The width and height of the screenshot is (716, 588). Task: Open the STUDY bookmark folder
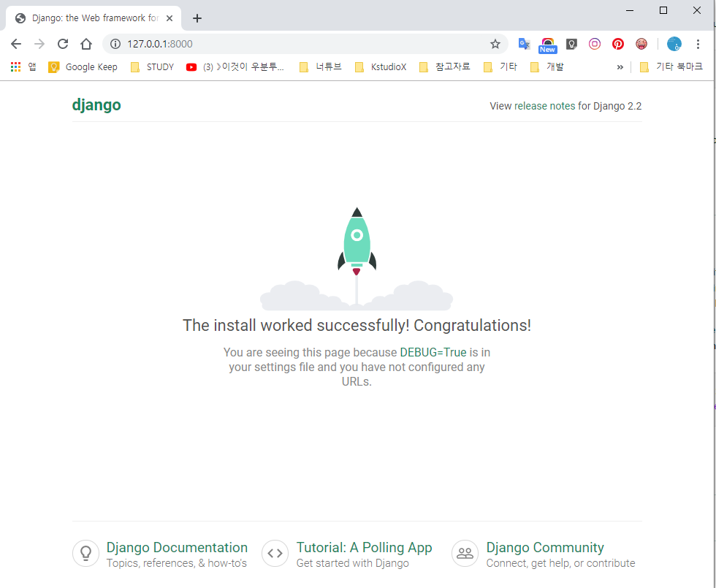[x=152, y=67]
